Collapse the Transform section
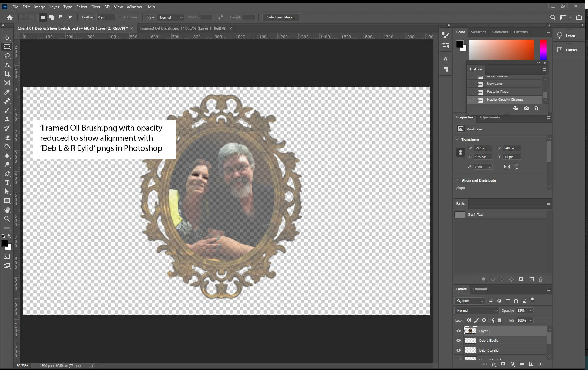Image resolution: width=588 pixels, height=370 pixels. point(457,139)
